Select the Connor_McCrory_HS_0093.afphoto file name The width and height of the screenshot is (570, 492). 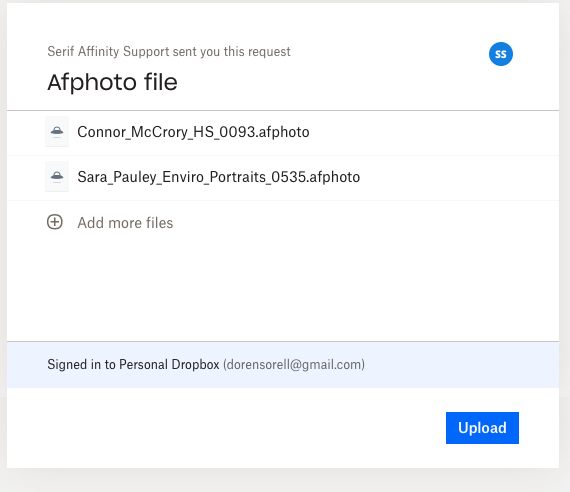click(193, 132)
